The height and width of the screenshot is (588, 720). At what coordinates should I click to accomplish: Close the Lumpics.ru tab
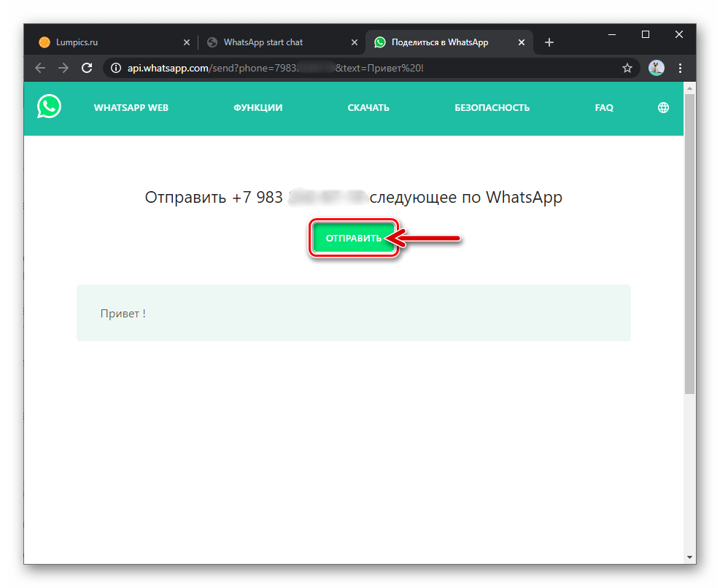click(187, 42)
